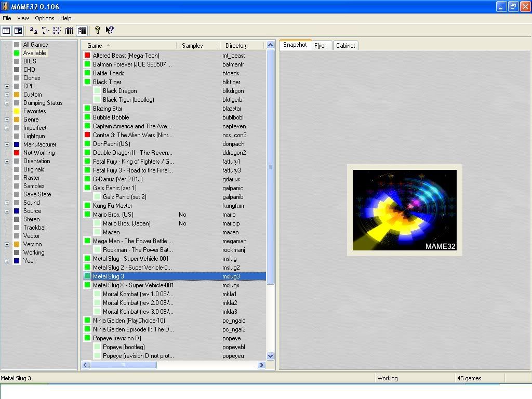Open the View menu
532x399 pixels.
tap(23, 18)
